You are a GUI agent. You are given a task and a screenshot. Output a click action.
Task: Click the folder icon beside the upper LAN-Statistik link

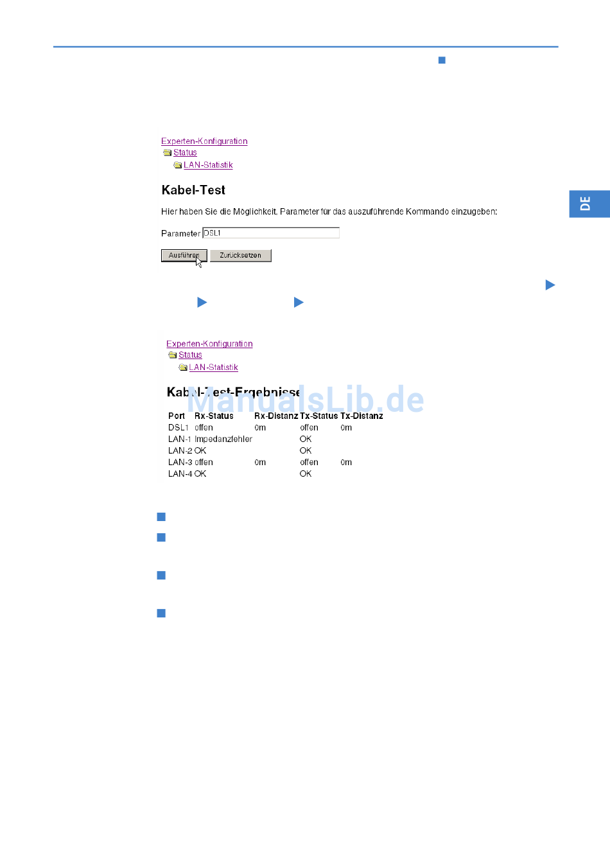[x=178, y=165]
